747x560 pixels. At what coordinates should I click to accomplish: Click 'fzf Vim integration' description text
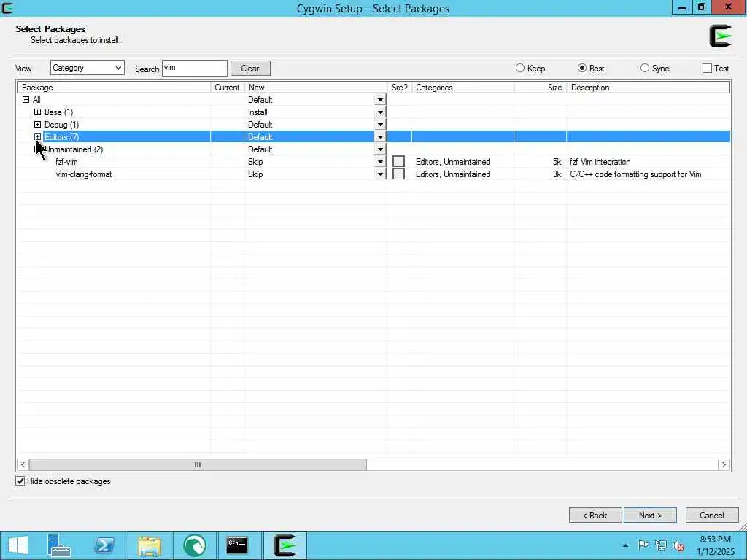pos(600,162)
